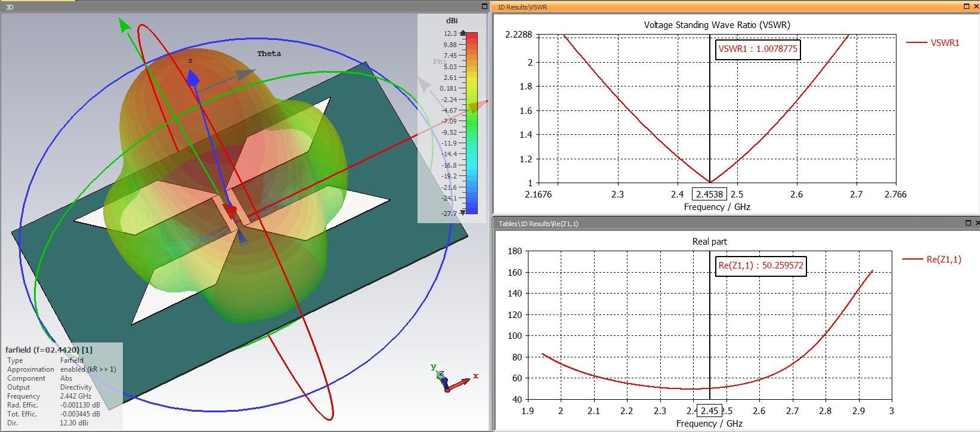
Task: Maximize the 3D view pane
Action: (484, 6)
